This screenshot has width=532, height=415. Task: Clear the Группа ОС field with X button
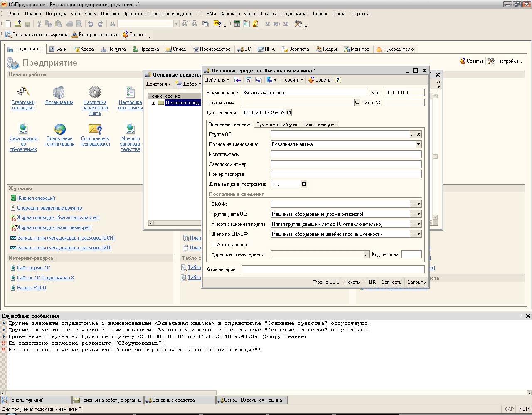point(419,134)
